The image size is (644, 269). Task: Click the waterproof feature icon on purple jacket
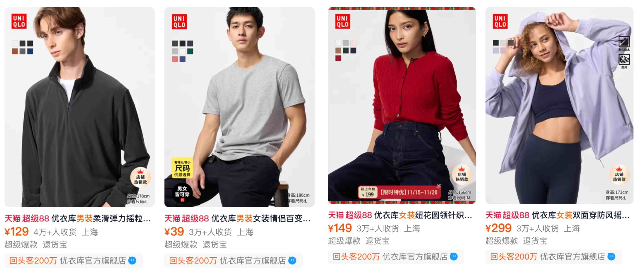click(x=624, y=43)
